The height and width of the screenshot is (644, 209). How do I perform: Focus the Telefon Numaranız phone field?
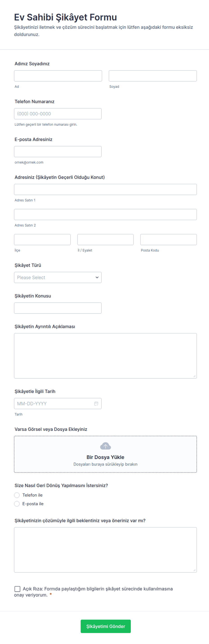tap(58, 114)
